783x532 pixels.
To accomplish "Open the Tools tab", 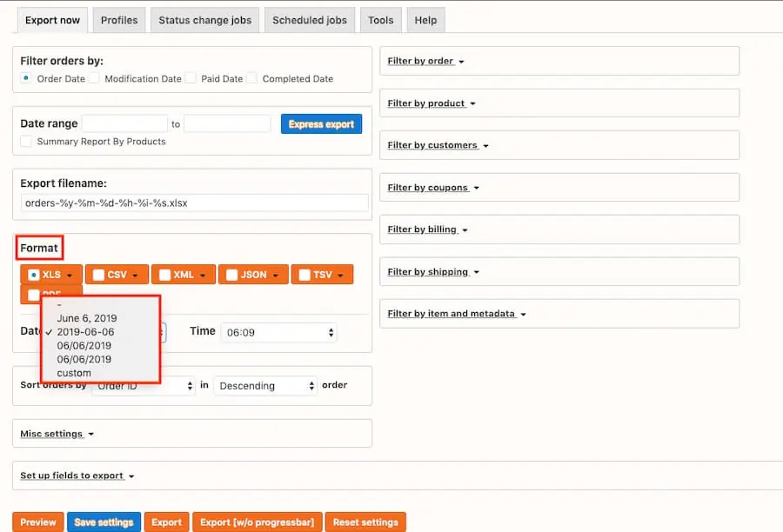I will click(x=380, y=21).
